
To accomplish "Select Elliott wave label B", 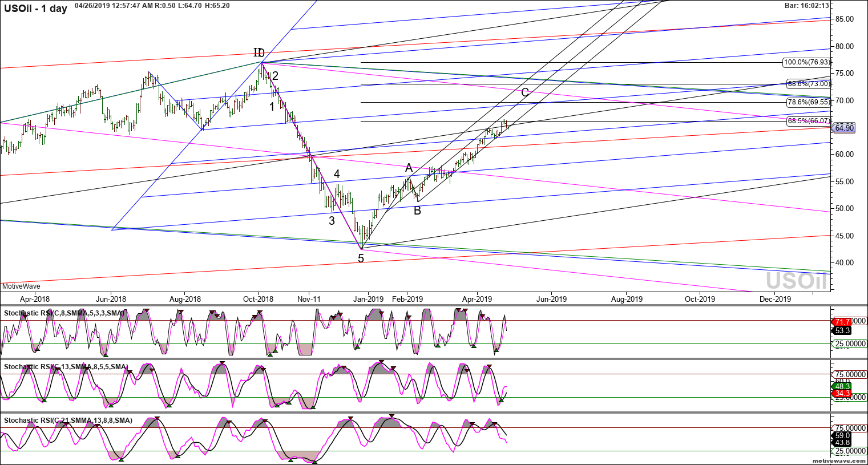I will point(417,211).
